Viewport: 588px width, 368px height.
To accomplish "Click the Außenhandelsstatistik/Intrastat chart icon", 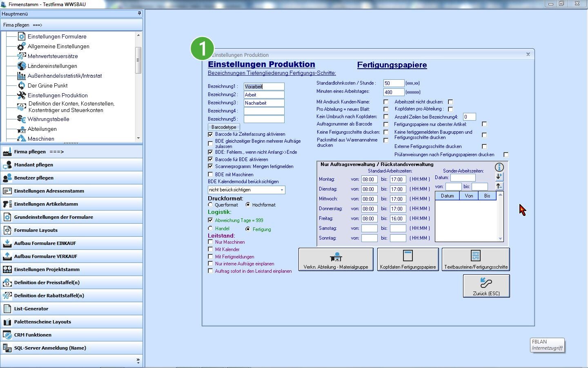I will tap(22, 76).
